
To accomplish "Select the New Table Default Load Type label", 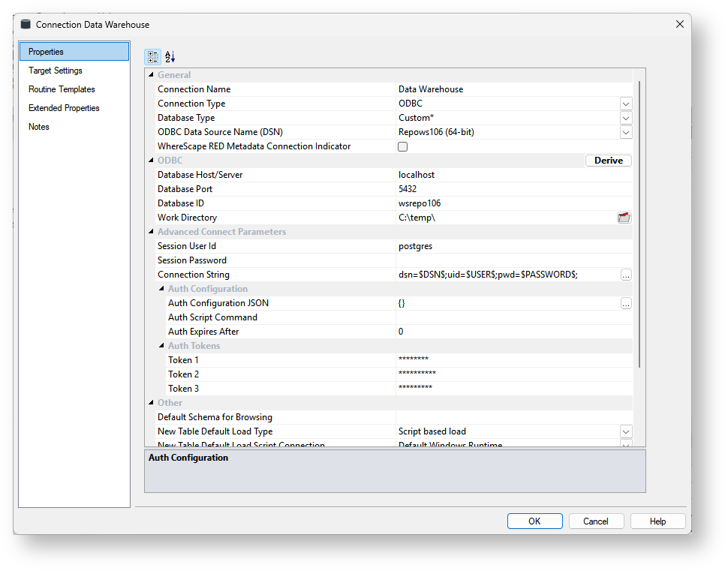I will (x=215, y=431).
